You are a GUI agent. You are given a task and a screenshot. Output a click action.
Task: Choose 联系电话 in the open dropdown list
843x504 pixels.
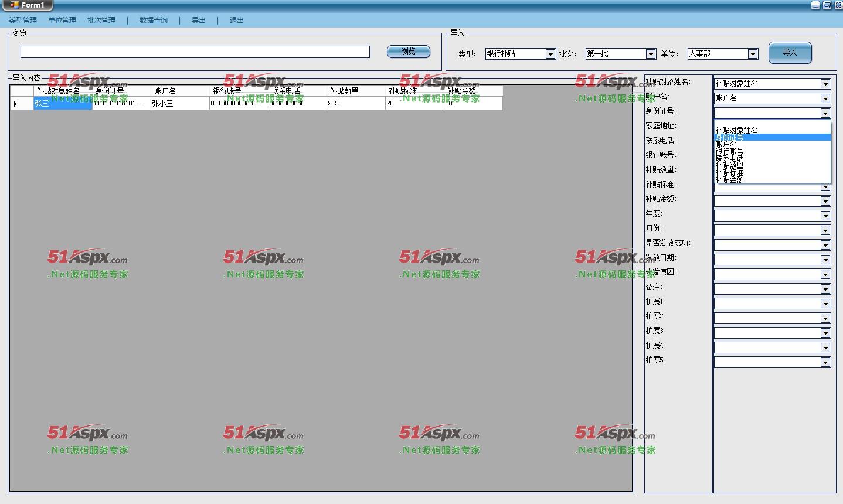click(772, 158)
